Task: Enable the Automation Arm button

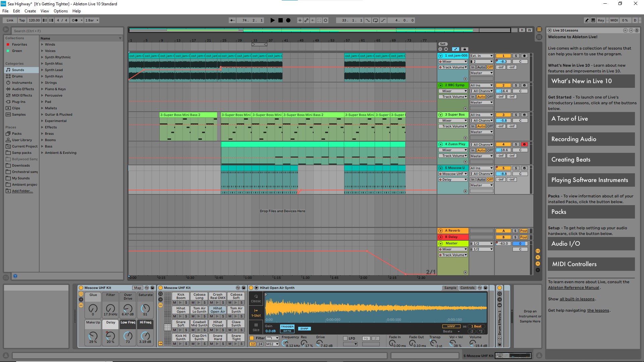Action: pyautogui.click(x=306, y=20)
